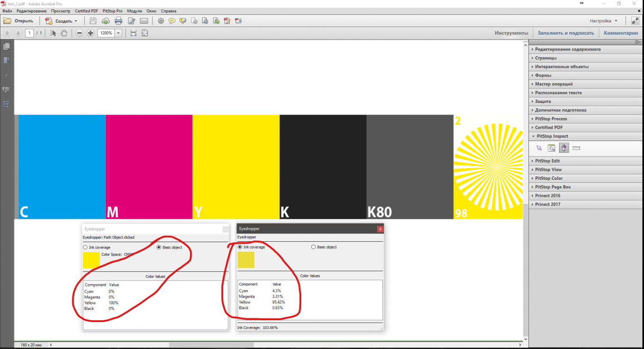Viewport: 644px width, 349px height.
Task: Expand the Допечатная подготовка section
Action: click(586, 110)
